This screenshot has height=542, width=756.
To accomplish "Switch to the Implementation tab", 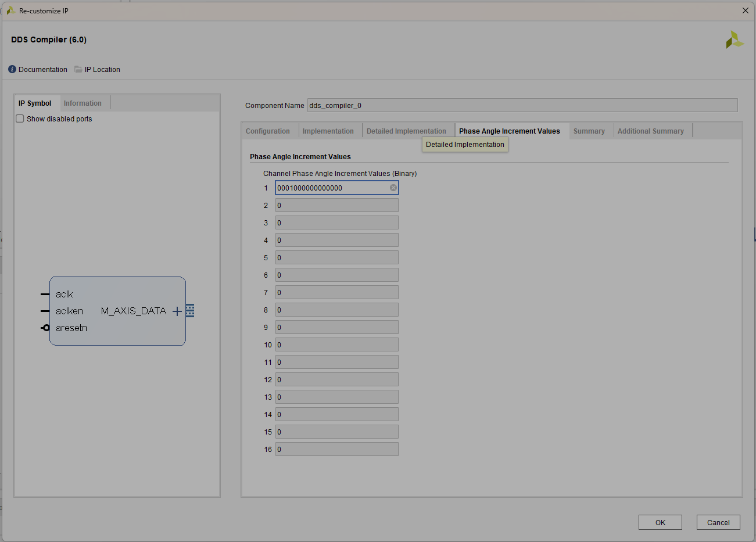I will [328, 131].
